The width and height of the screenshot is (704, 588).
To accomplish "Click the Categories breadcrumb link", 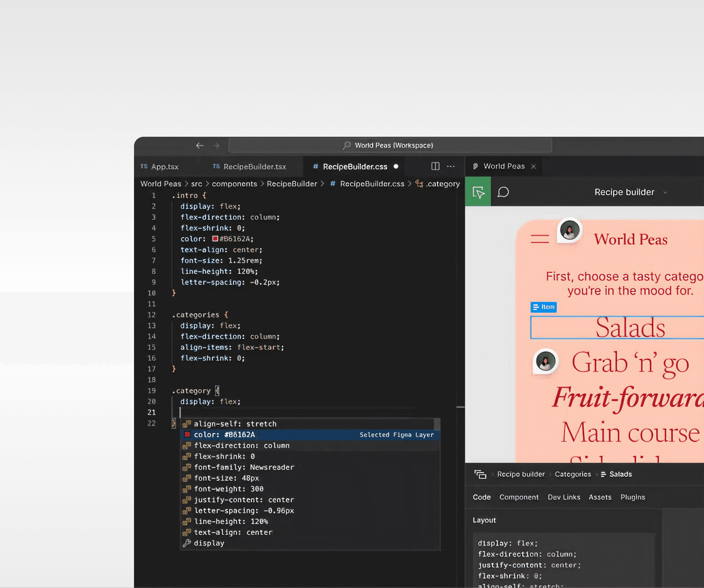I will [x=573, y=474].
